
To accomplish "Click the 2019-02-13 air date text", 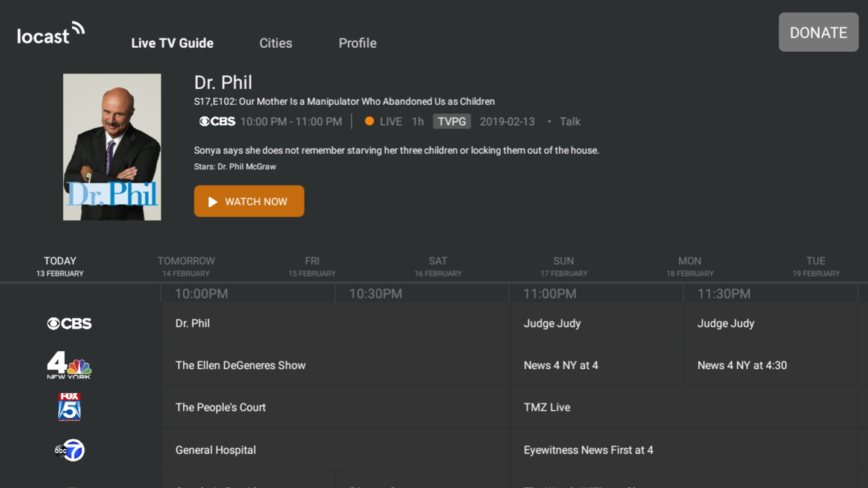I will pos(507,122).
